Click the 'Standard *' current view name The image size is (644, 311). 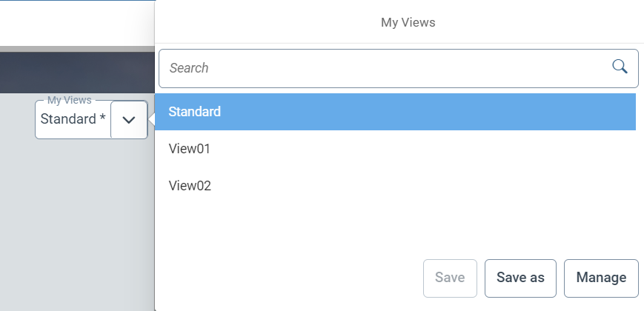point(68,119)
